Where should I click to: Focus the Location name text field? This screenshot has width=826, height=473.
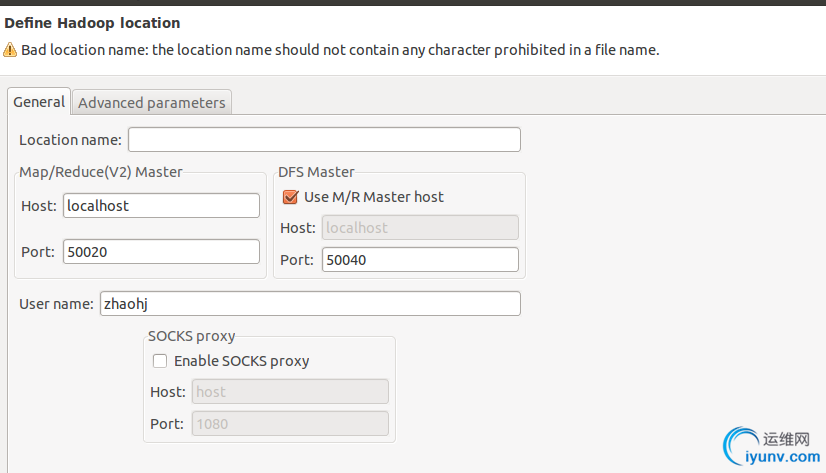(x=324, y=139)
